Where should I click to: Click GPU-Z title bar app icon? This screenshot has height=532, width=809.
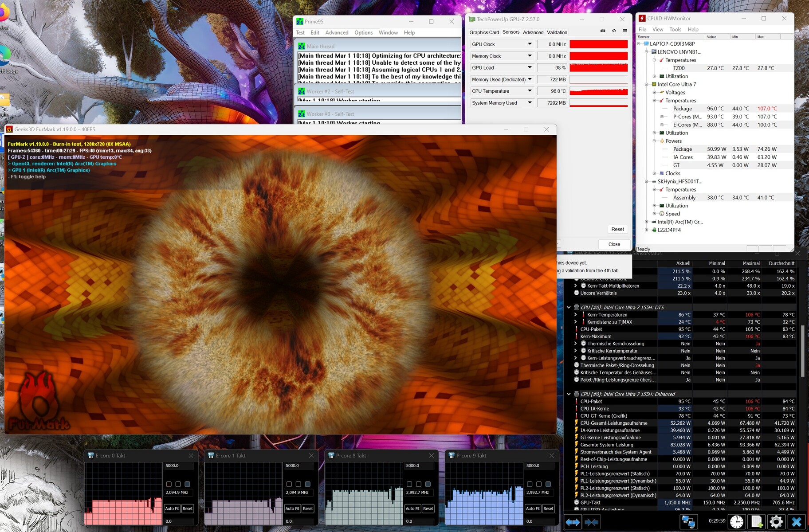(x=472, y=20)
